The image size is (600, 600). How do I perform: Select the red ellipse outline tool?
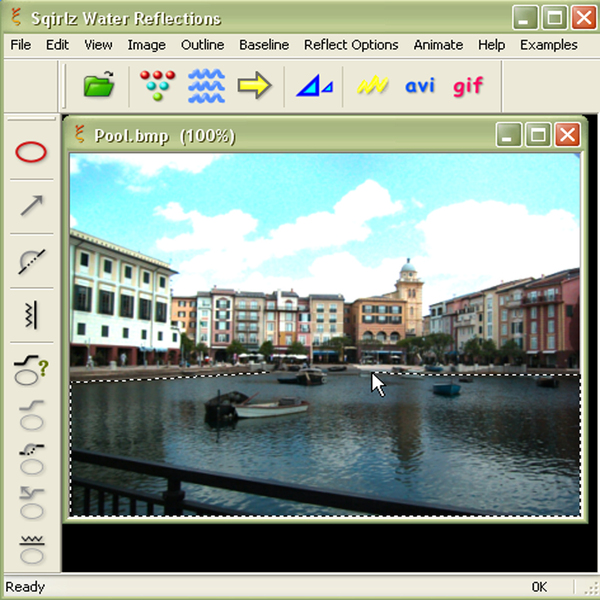coord(31,152)
